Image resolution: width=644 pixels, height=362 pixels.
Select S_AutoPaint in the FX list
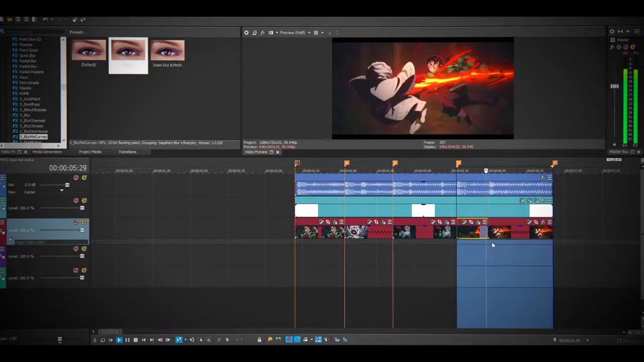pos(30,99)
